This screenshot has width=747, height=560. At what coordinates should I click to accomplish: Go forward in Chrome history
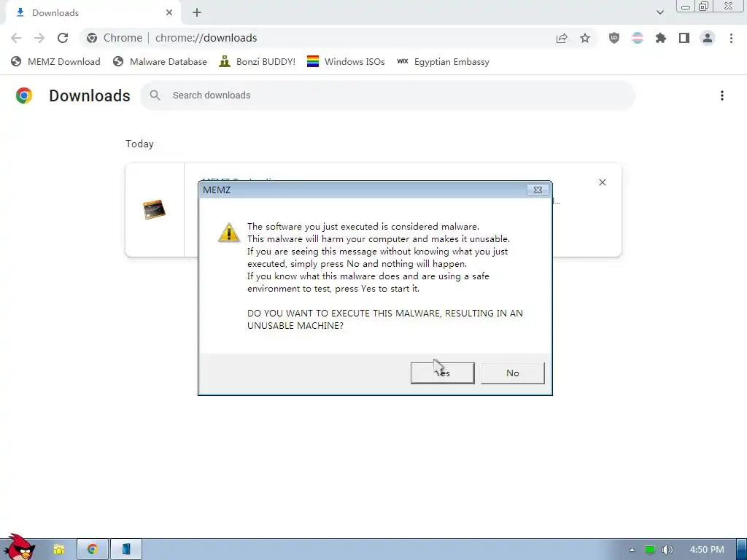tap(39, 38)
